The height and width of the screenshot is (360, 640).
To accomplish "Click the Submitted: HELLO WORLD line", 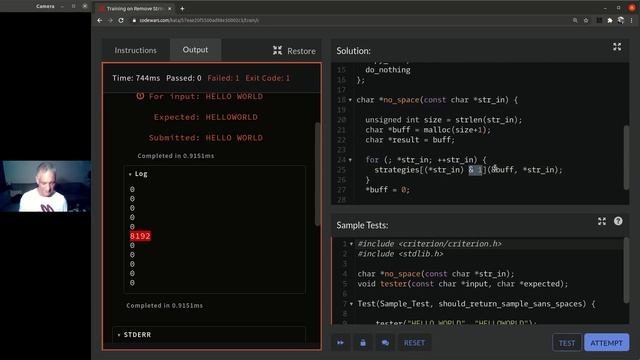I will (x=206, y=138).
